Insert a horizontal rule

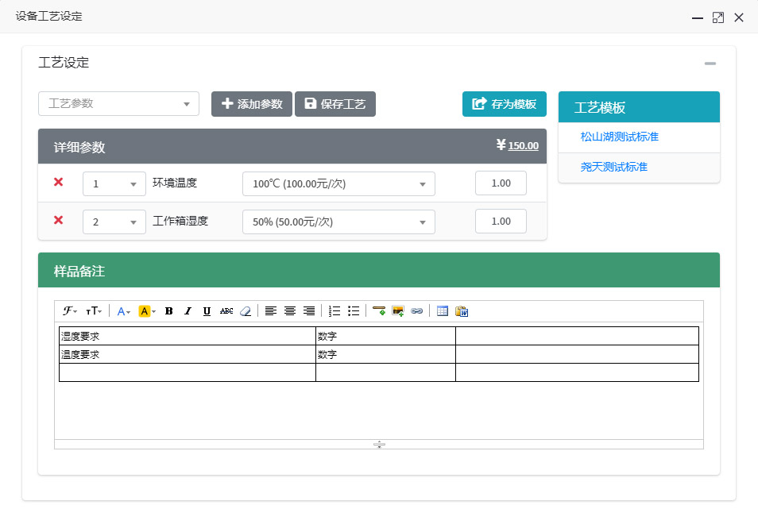[x=379, y=311]
